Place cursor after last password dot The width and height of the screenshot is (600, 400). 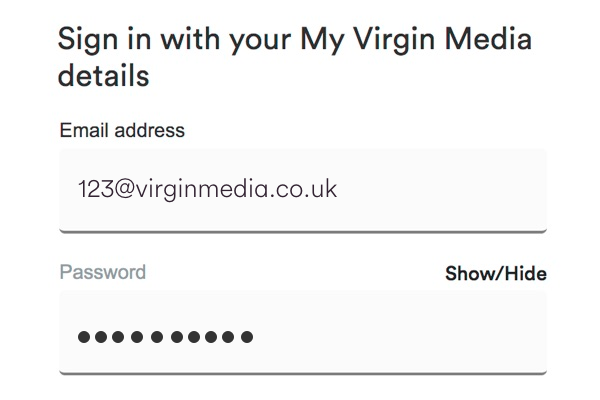point(254,337)
